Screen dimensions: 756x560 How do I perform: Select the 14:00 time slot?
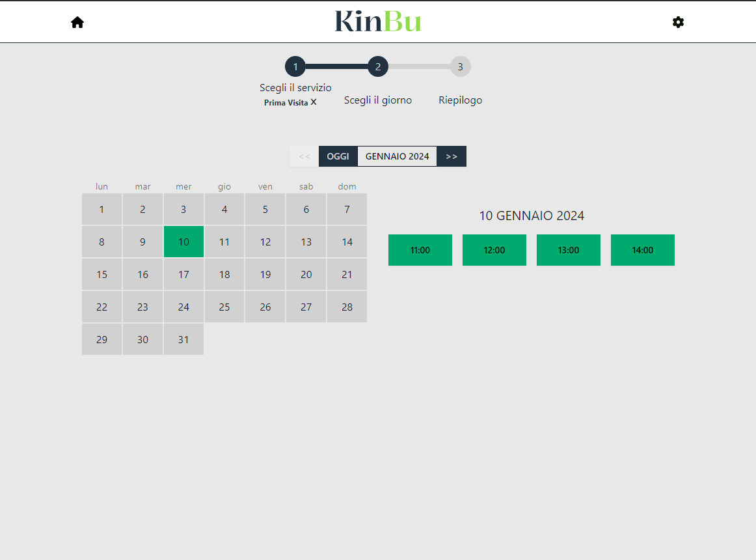pyautogui.click(x=642, y=249)
